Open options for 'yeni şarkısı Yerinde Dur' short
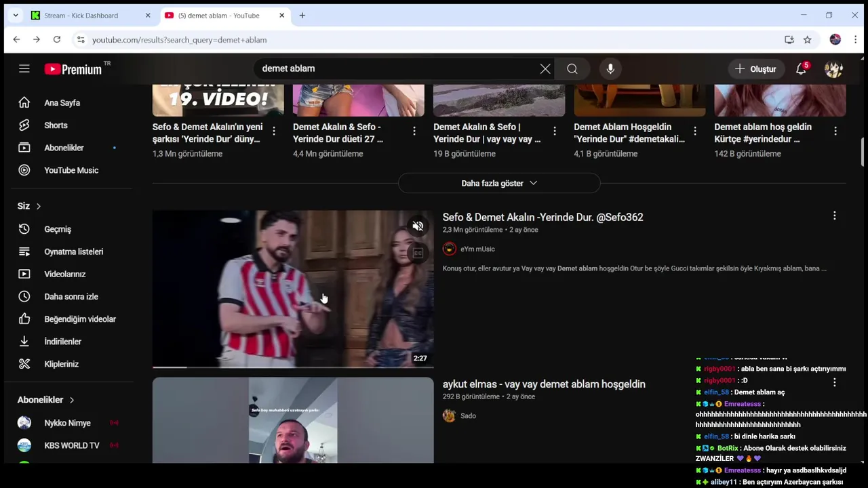The height and width of the screenshot is (488, 868). (274, 131)
